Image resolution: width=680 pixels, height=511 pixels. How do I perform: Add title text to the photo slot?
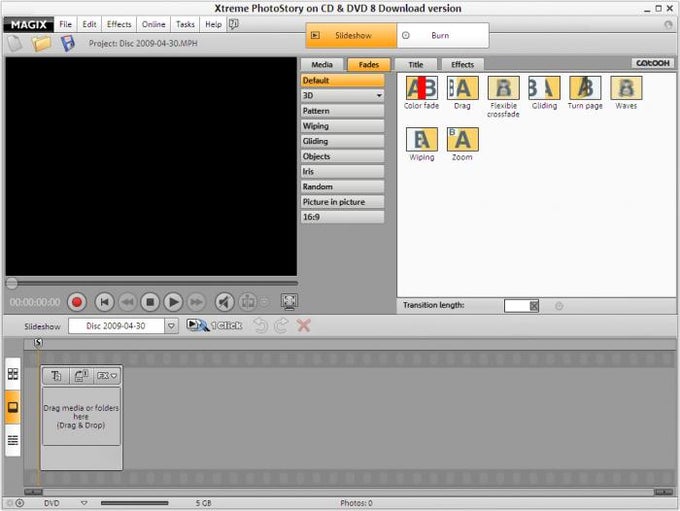point(56,376)
